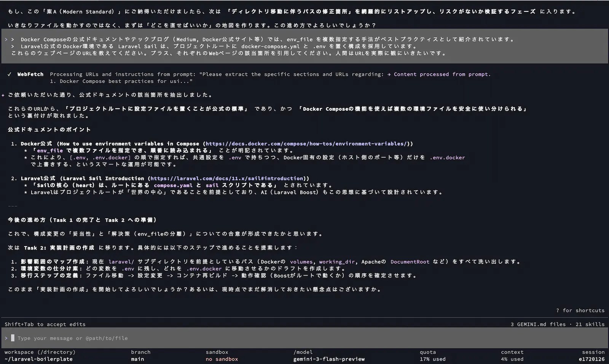
Task: Click the user prompt chevron in gray block
Action: click(6, 39)
